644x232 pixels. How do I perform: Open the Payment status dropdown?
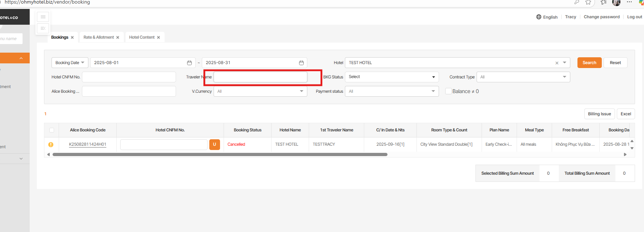coord(392,91)
